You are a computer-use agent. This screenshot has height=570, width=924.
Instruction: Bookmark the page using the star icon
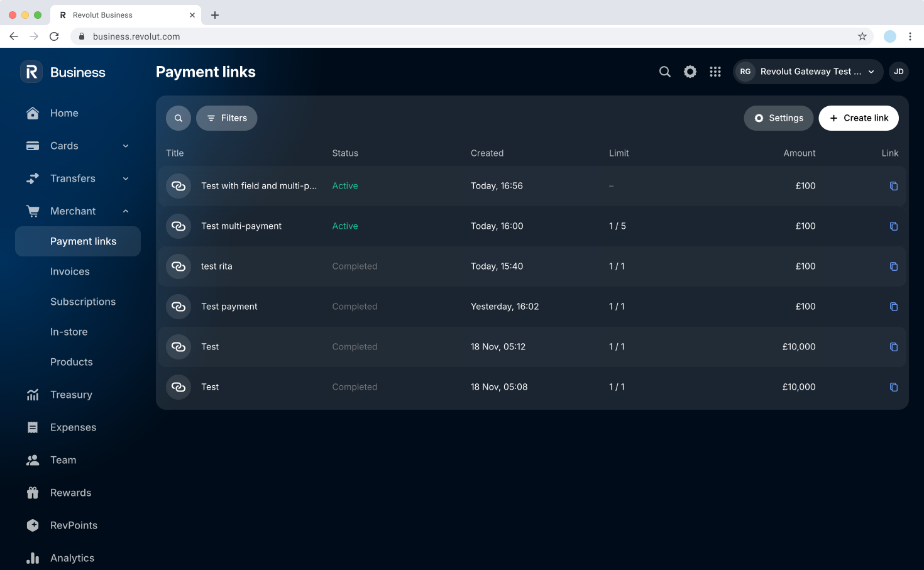(862, 36)
